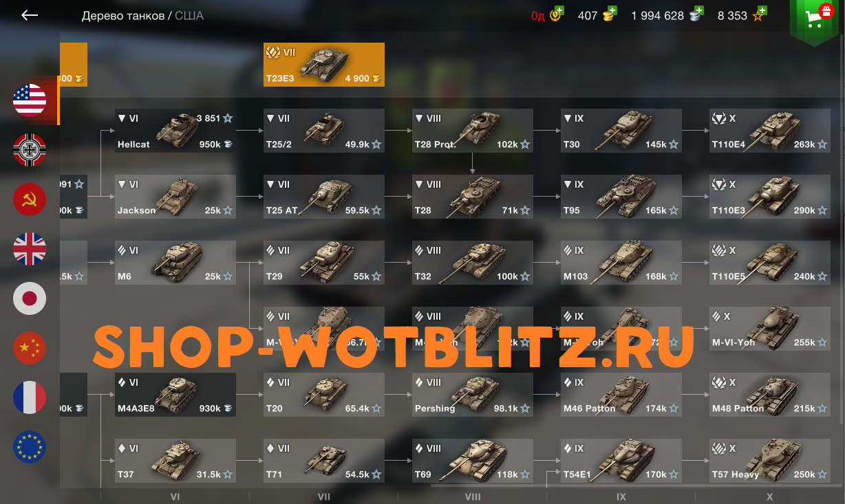The height and width of the screenshot is (504, 845).
Task: Select the M4A3E8 tank node
Action: [175, 395]
